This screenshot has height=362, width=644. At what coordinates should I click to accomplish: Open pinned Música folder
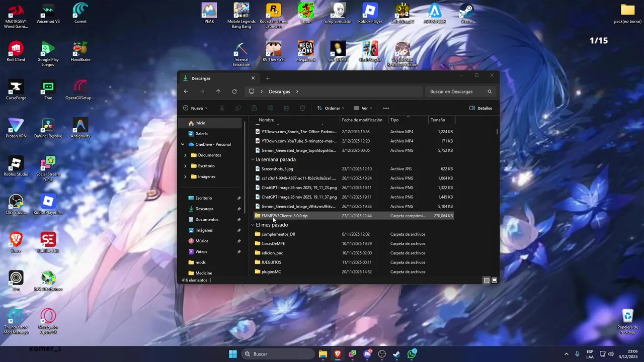coord(210,241)
